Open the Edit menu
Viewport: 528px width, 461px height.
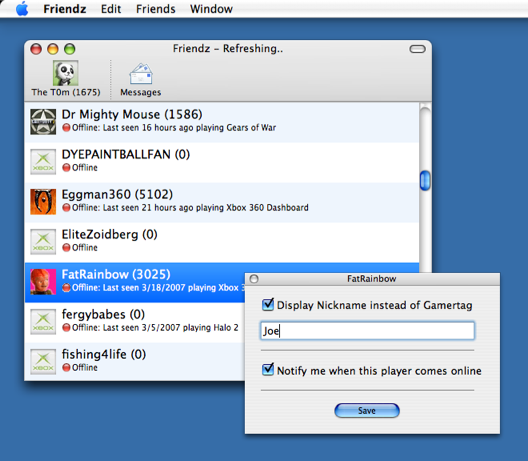pos(111,9)
